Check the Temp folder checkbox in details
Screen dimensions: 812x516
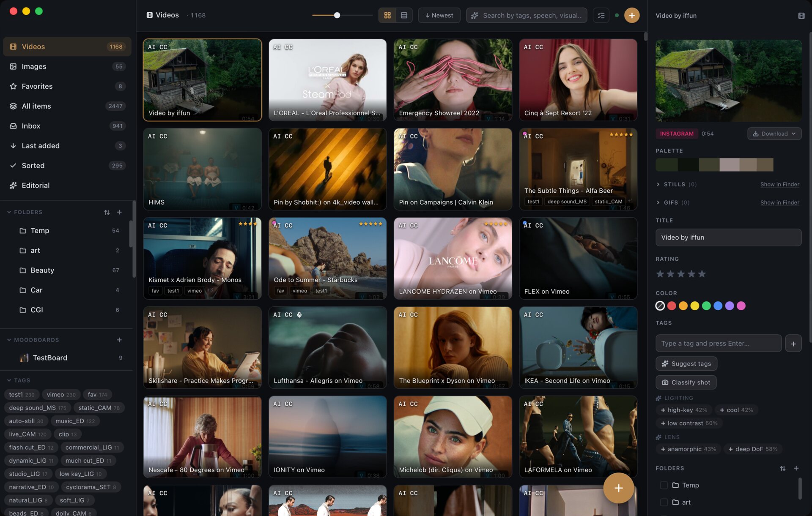[664, 485]
